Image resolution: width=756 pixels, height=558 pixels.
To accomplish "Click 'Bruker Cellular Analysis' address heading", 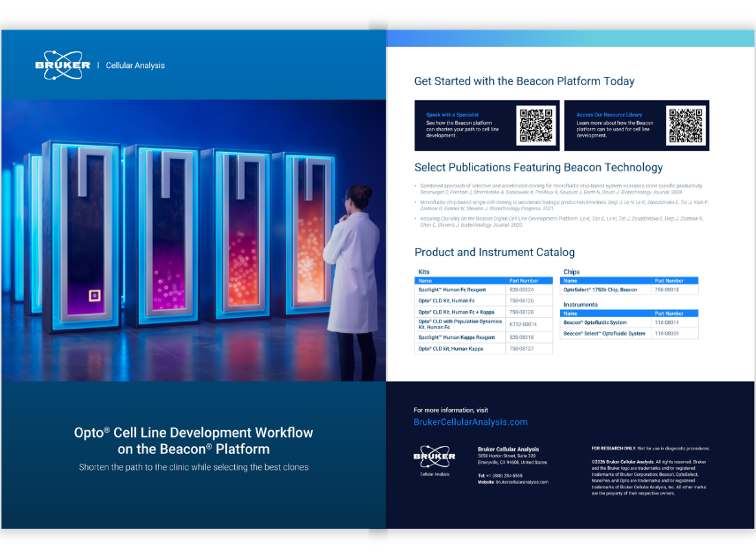I will [508, 449].
